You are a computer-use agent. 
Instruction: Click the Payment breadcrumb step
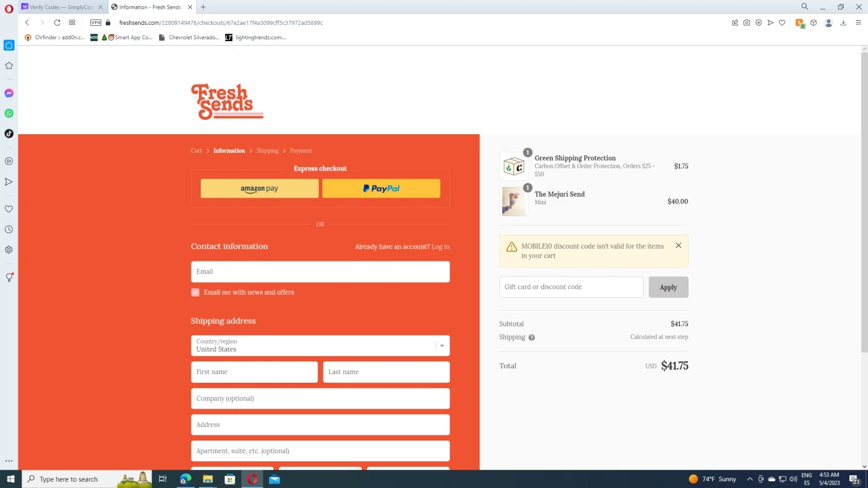pyautogui.click(x=301, y=151)
